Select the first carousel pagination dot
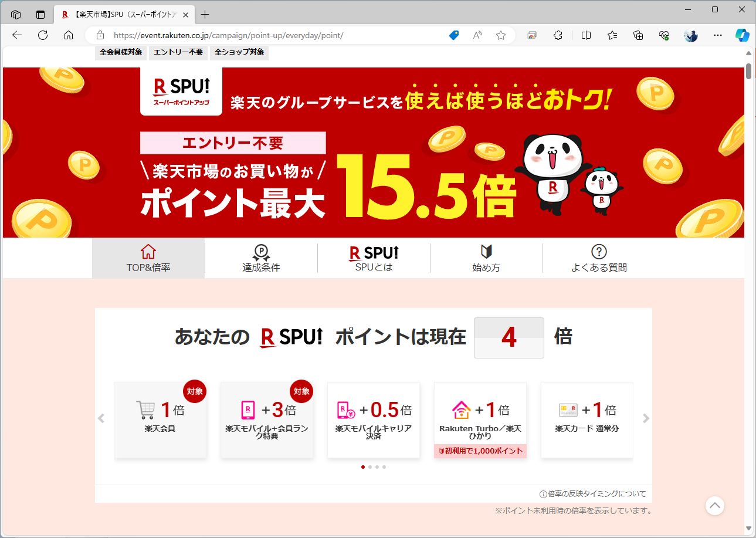This screenshot has width=756, height=538. tap(363, 467)
